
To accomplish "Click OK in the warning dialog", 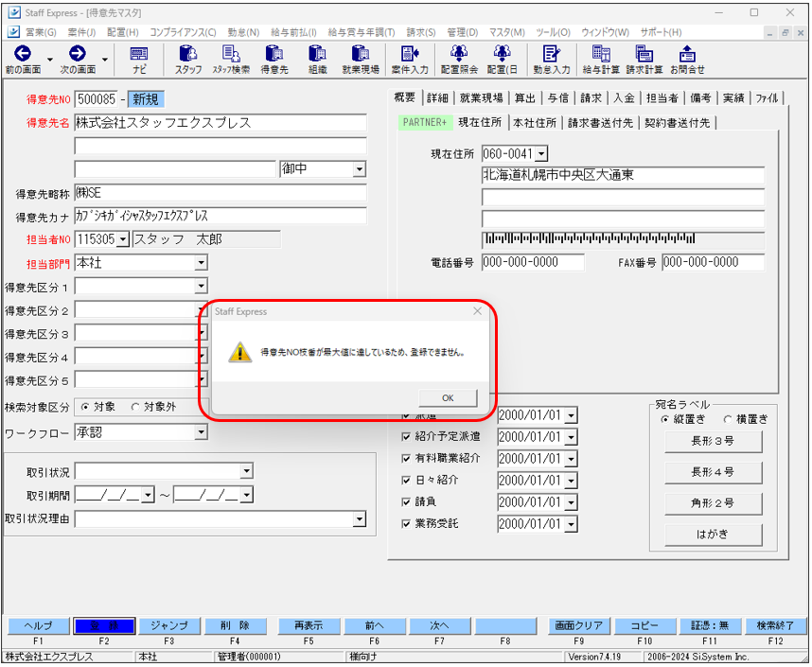I will [x=448, y=397].
